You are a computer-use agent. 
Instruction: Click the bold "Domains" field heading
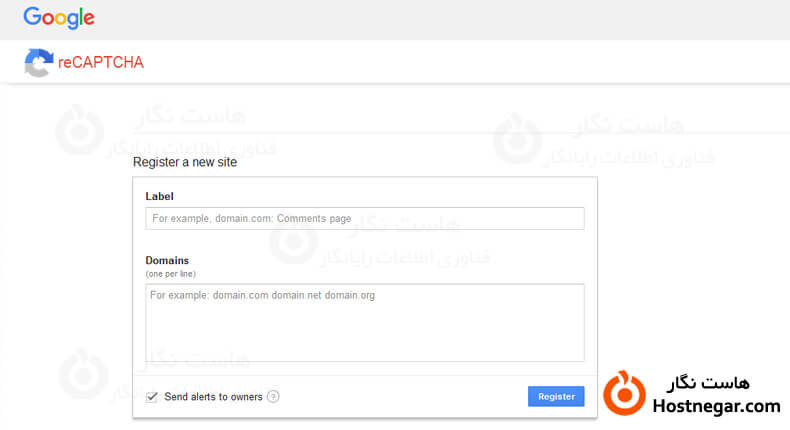pyautogui.click(x=167, y=261)
